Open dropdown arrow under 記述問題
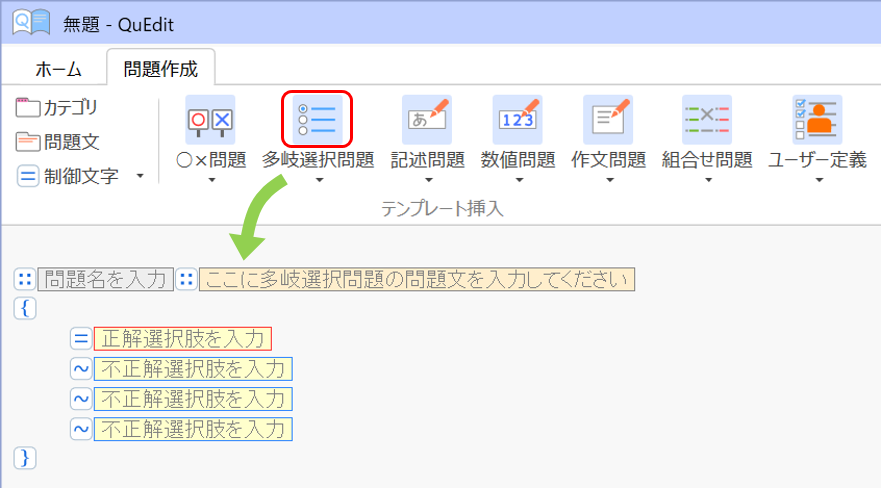The height and width of the screenshot is (488, 881). 427,181
